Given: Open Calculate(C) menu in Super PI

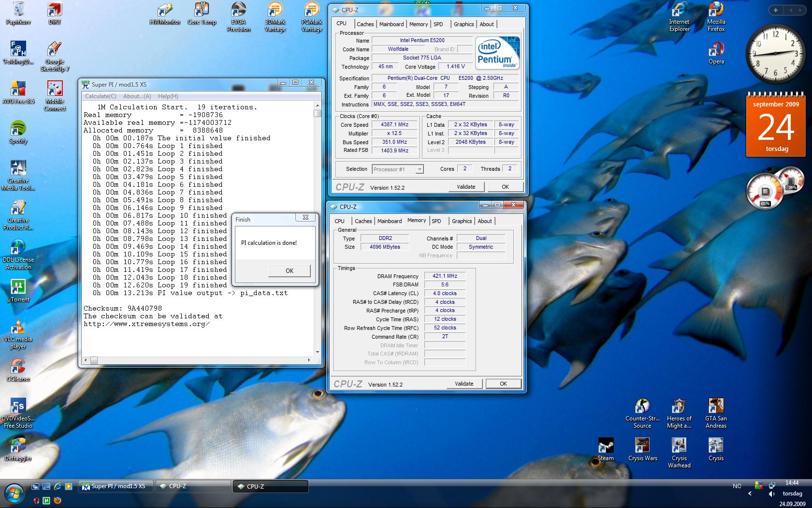Looking at the screenshot, I should (101, 96).
